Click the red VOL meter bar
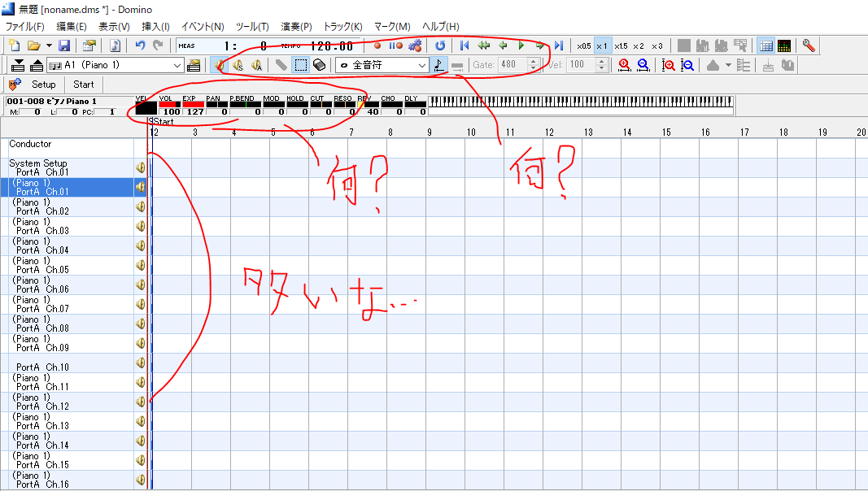Screen dimensions: 868x491 (169, 105)
